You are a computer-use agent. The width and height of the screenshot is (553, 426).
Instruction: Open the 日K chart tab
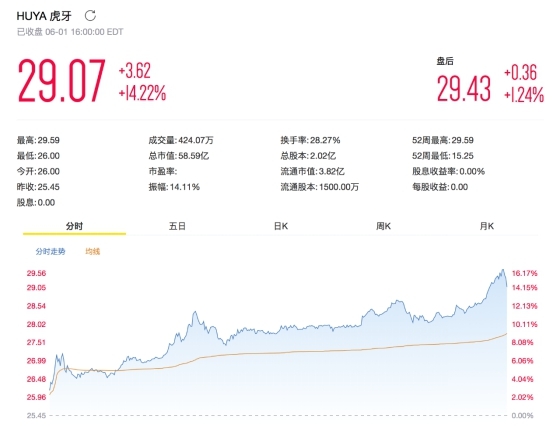pyautogui.click(x=281, y=226)
